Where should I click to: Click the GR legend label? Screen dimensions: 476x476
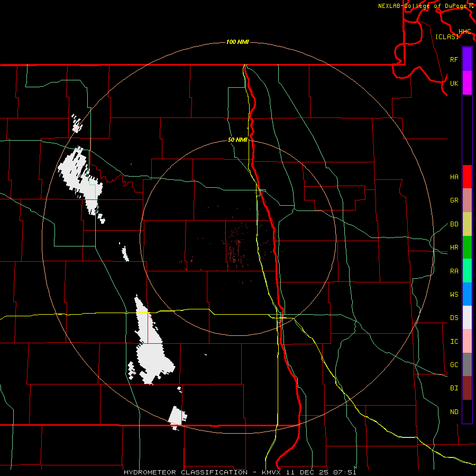pos(454,200)
